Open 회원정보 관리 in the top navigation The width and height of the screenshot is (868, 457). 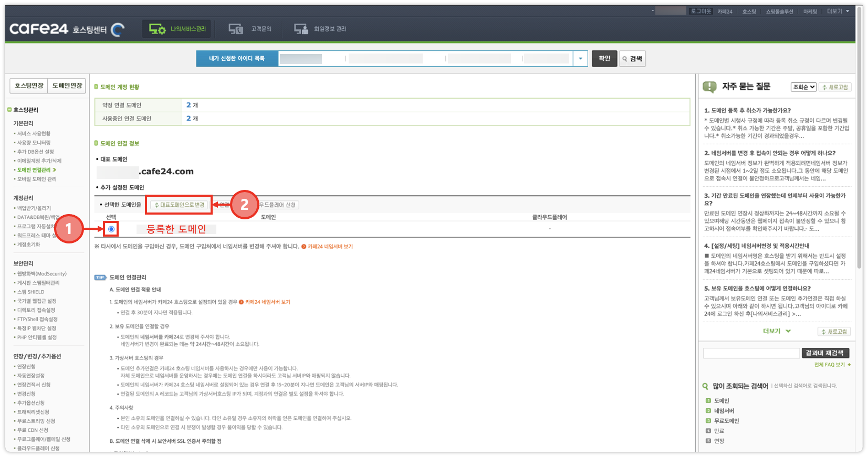click(320, 29)
